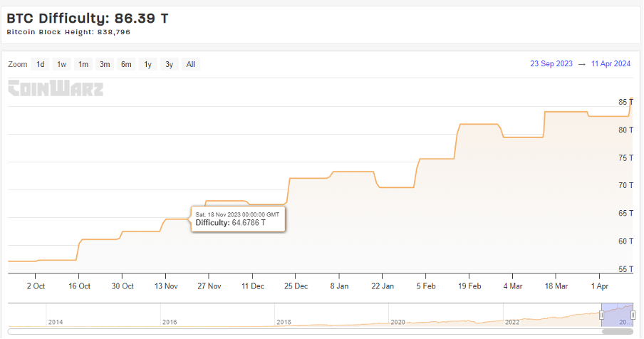This screenshot has height=339, width=644.
Task: Set the chart to 3y zoom
Action: click(170, 64)
